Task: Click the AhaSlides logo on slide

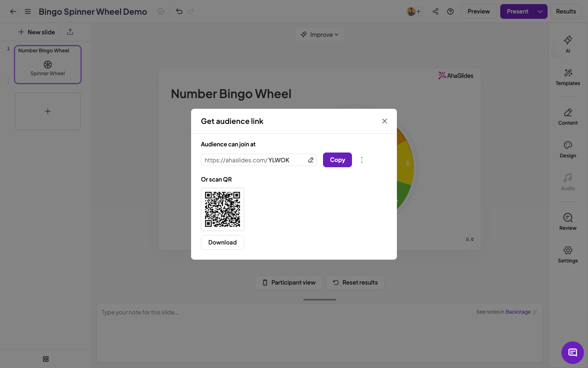Action: point(456,76)
